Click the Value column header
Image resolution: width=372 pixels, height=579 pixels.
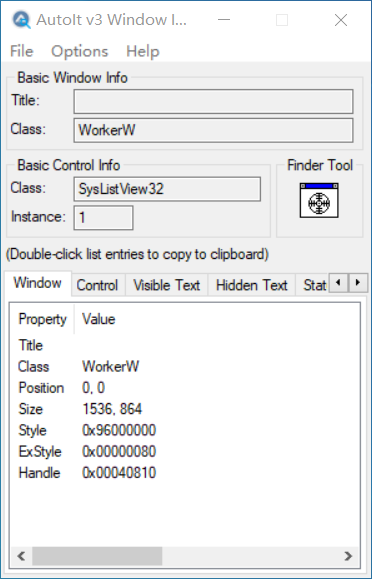pyautogui.click(x=99, y=319)
